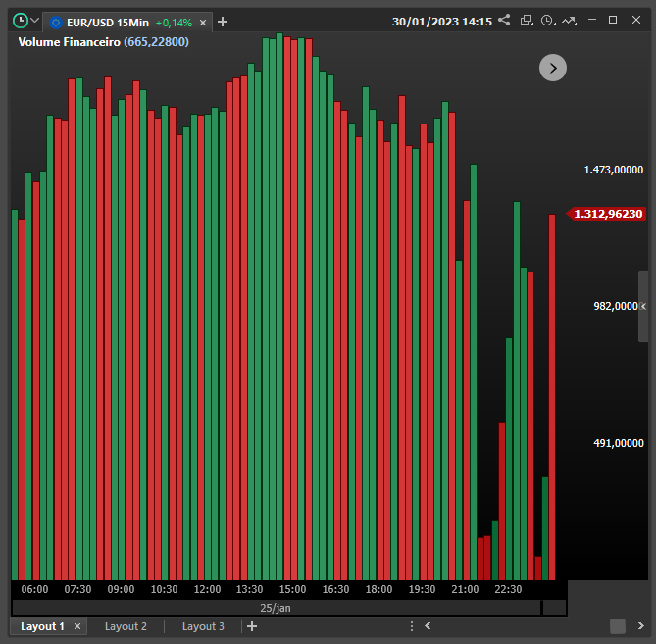This screenshot has width=656, height=644.
Task: Click Volume Financeiro indicator label
Action: 69,42
